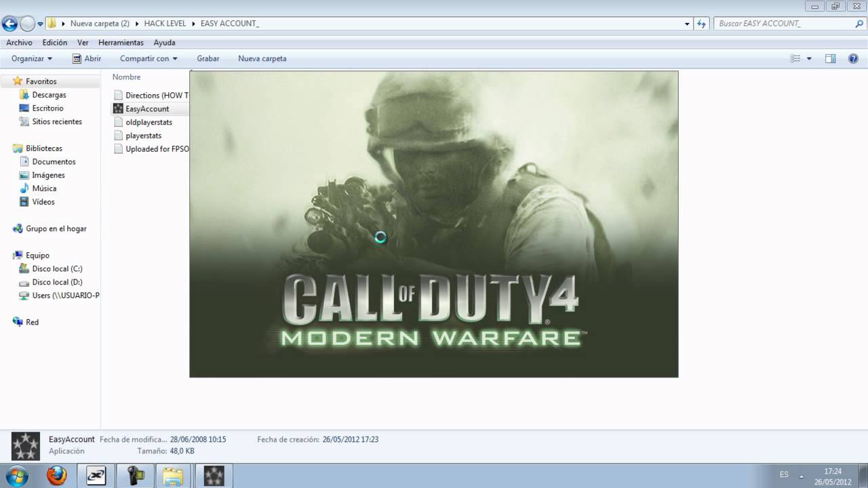The width and height of the screenshot is (868, 488).
Task: Select 'Sitios recientes' in the sidebar
Action: [57, 122]
